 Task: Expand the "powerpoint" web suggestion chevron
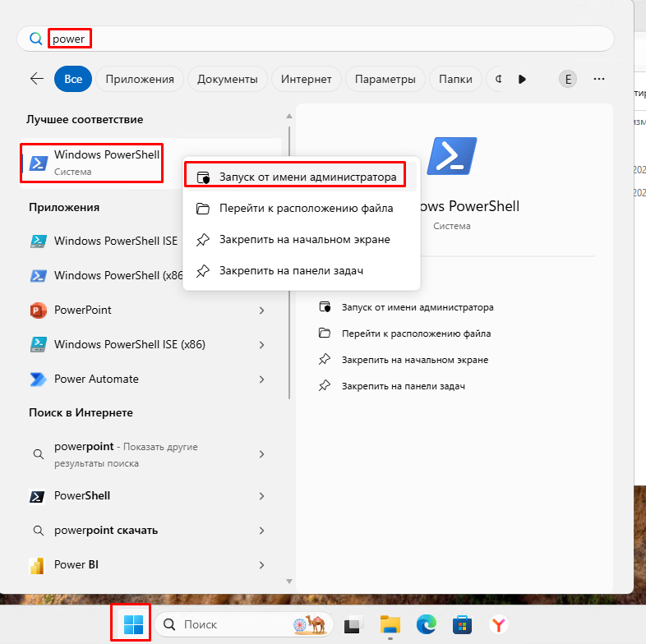click(x=261, y=454)
